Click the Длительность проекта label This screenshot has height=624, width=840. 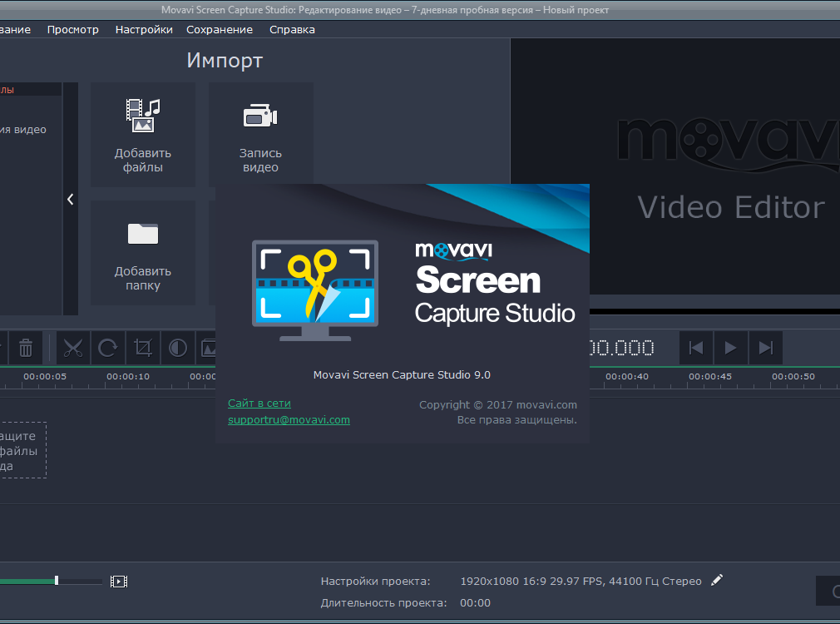point(383,602)
